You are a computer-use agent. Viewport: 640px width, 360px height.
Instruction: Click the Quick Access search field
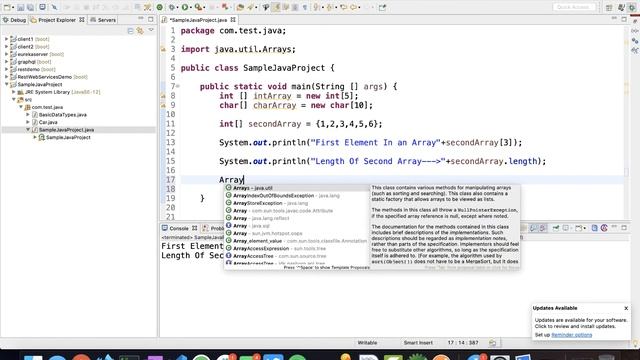[573, 7]
